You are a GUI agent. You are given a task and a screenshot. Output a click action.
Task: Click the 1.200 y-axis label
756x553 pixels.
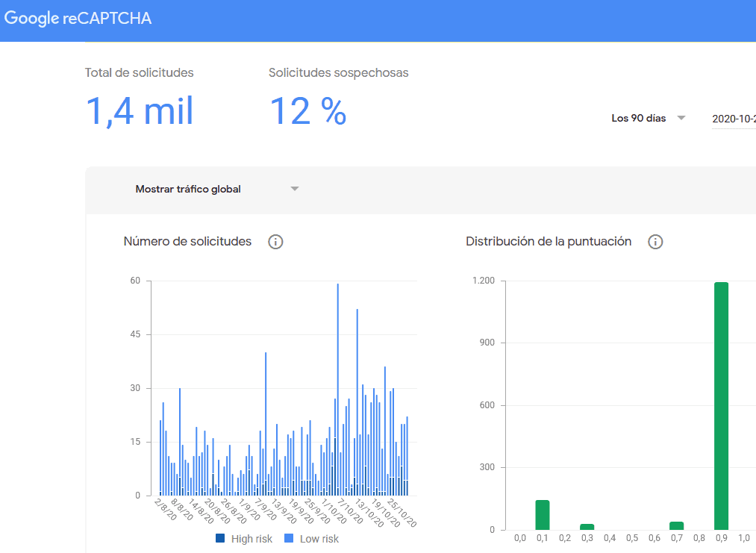click(x=484, y=281)
